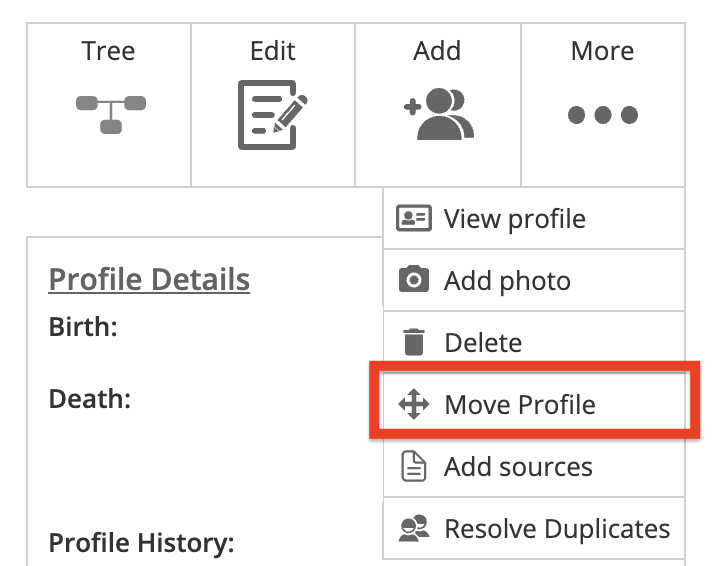Open the Tree toolbar label
Viewport: 714px width, 566px height.
[108, 50]
